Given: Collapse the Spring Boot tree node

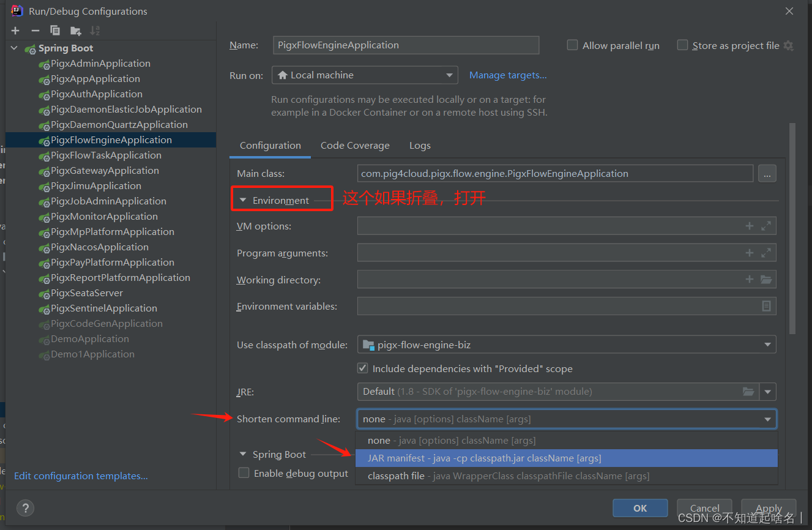Looking at the screenshot, I should point(14,48).
